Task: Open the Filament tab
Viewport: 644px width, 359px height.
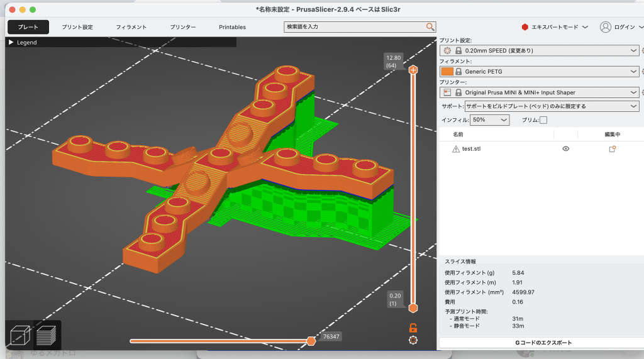Action: tap(131, 27)
